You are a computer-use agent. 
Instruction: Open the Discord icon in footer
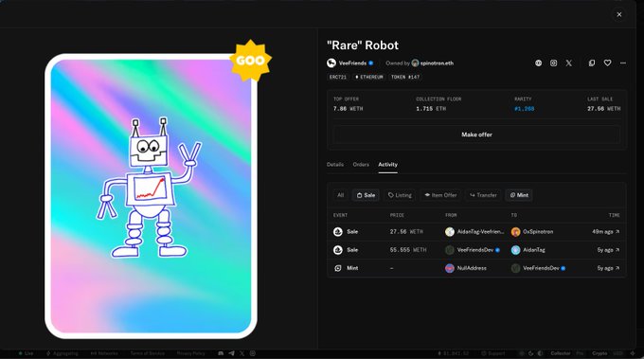pyautogui.click(x=221, y=353)
